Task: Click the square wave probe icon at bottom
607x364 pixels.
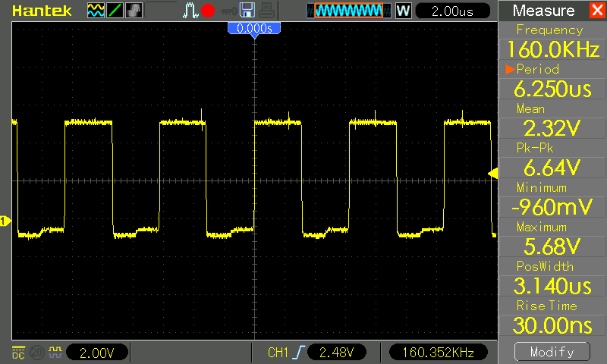Action: coord(55,352)
